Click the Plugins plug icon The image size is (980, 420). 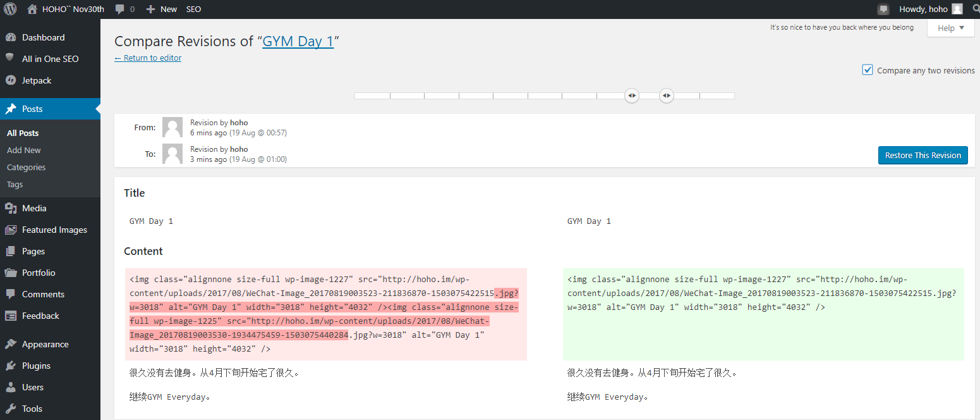pyautogui.click(x=10, y=366)
